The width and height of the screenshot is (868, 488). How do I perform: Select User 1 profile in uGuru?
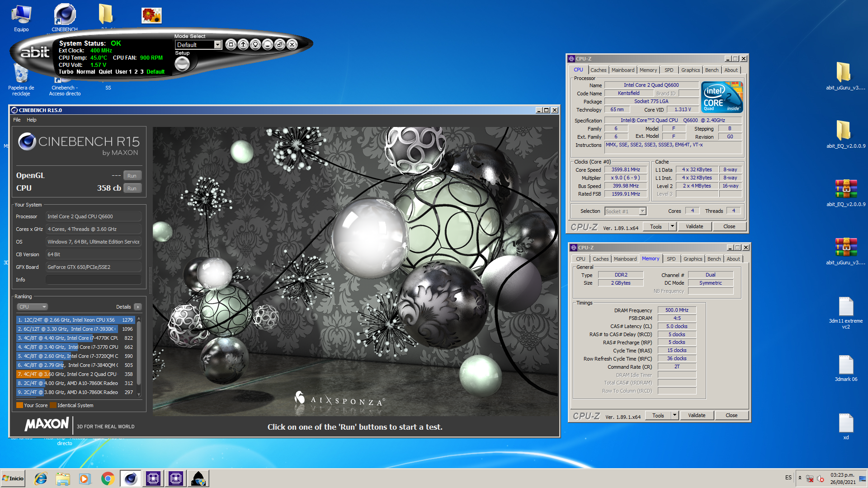123,72
